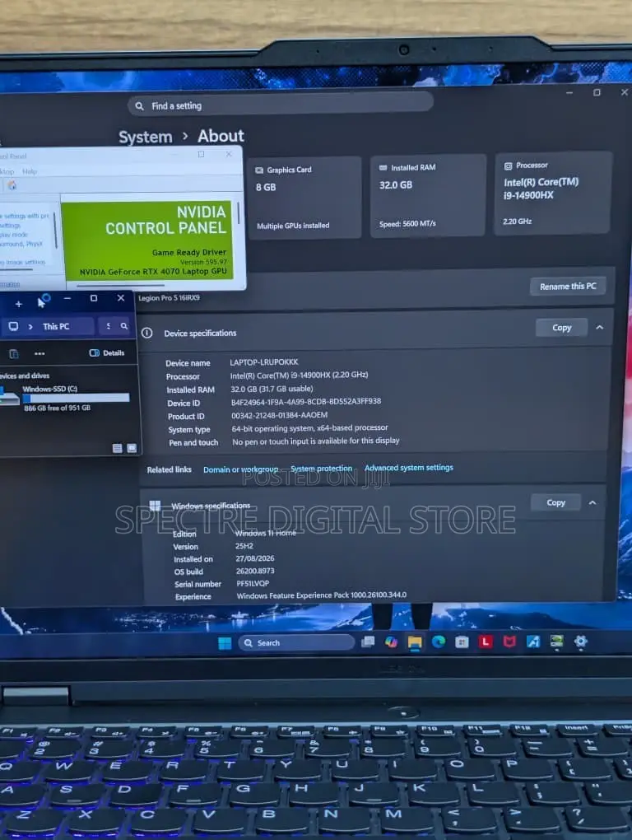This screenshot has height=840, width=632.
Task: Click the Device specifications info icon
Action: point(147,334)
